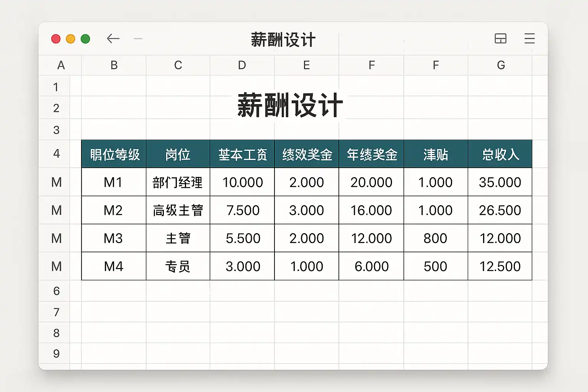This screenshot has width=588, height=392.
Task: Select the 部门经理 cell
Action: [178, 182]
